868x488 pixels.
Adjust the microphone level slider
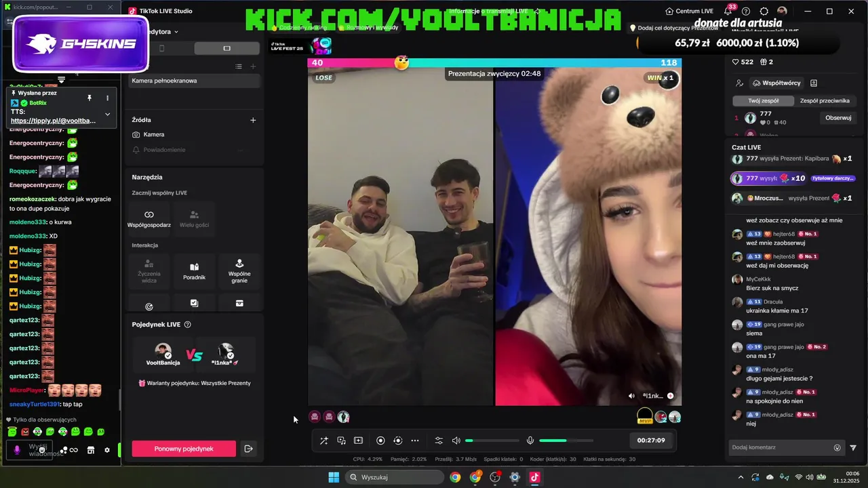pyautogui.click(x=566, y=441)
